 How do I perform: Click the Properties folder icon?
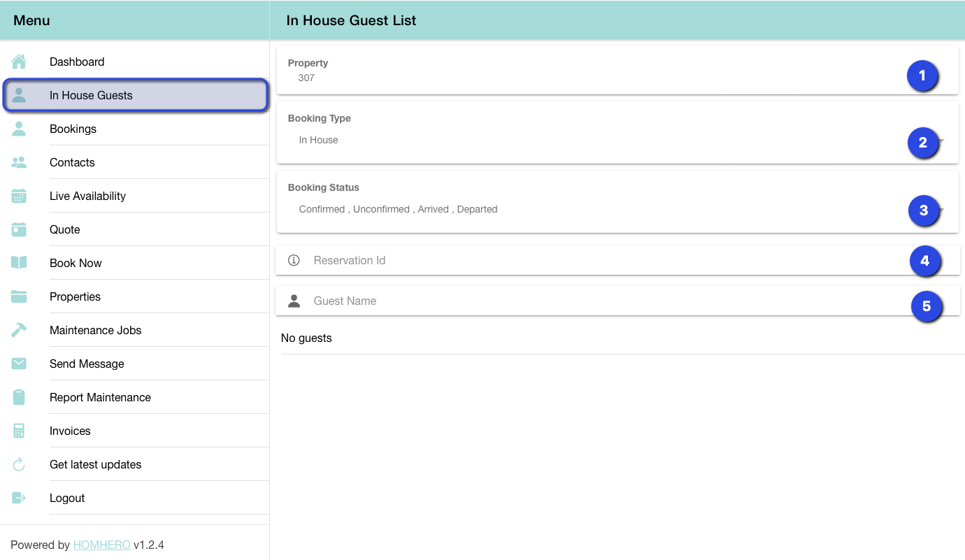point(19,296)
